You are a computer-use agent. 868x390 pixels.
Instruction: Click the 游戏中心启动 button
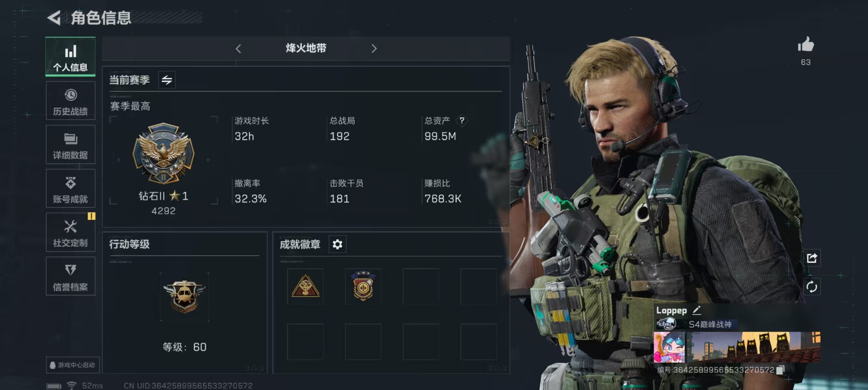point(73,365)
